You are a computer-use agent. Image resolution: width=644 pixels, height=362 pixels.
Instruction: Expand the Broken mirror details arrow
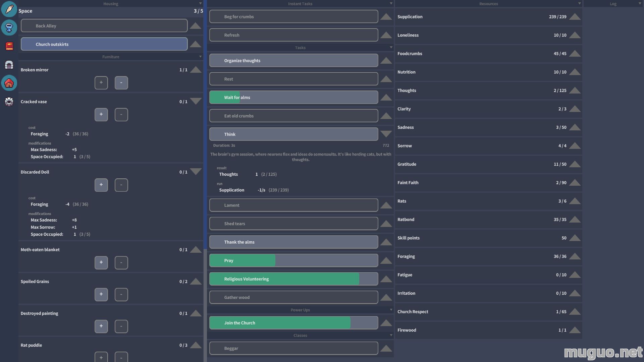[196, 70]
